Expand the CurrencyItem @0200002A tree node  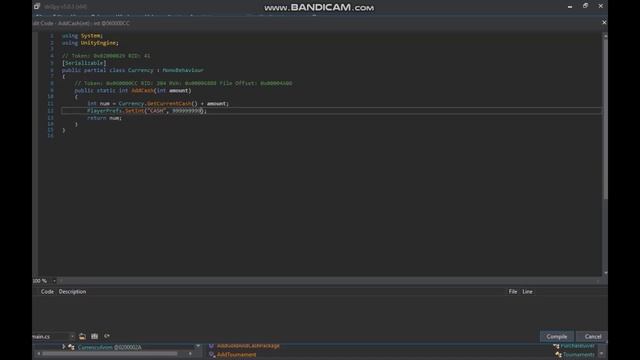64,347
